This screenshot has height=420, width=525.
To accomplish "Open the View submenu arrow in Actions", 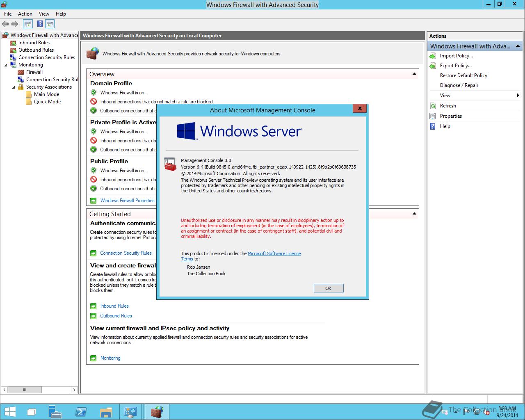I will coord(518,96).
